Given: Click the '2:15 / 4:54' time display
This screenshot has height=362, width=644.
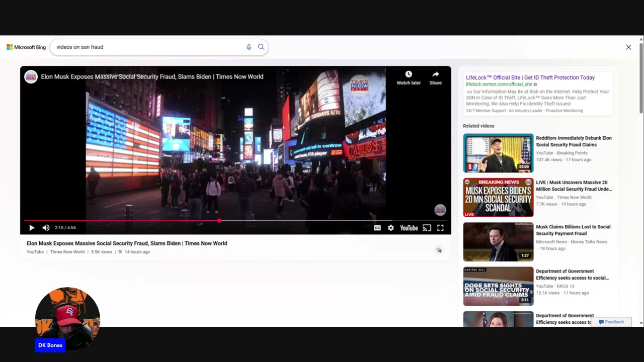Looking at the screenshot, I should point(65,228).
